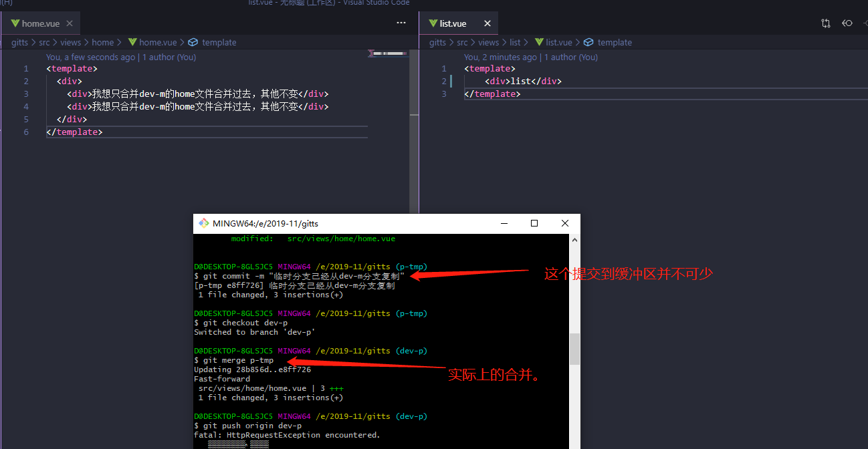Click the Vue icon on list.vue tab
Image resolution: width=868 pixels, height=449 pixels.
point(433,23)
